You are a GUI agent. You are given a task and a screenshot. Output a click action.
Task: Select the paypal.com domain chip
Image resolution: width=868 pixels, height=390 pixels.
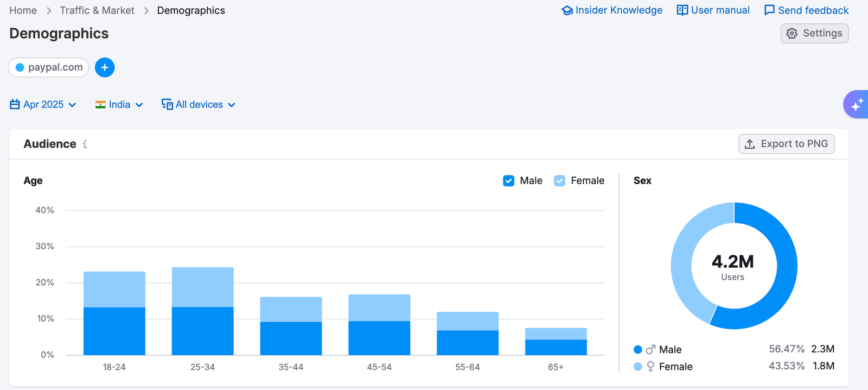pos(49,67)
